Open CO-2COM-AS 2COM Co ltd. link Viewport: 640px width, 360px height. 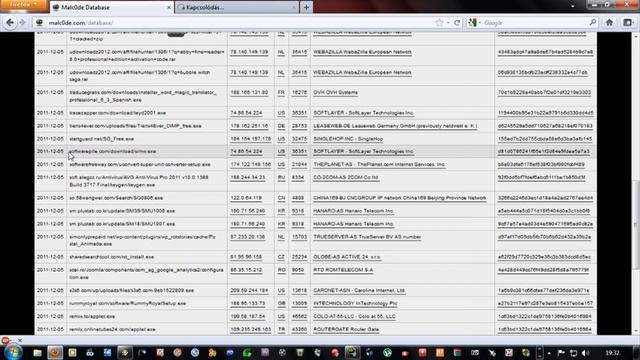point(346,178)
